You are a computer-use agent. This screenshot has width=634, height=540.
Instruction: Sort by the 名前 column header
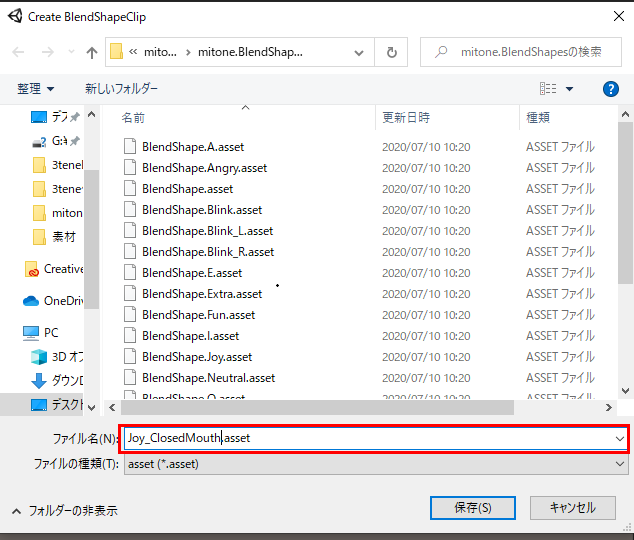click(x=133, y=118)
